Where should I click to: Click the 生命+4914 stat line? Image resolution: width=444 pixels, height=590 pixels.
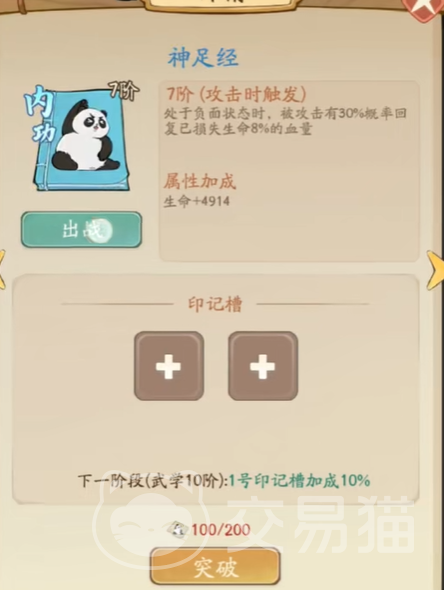[x=197, y=201]
